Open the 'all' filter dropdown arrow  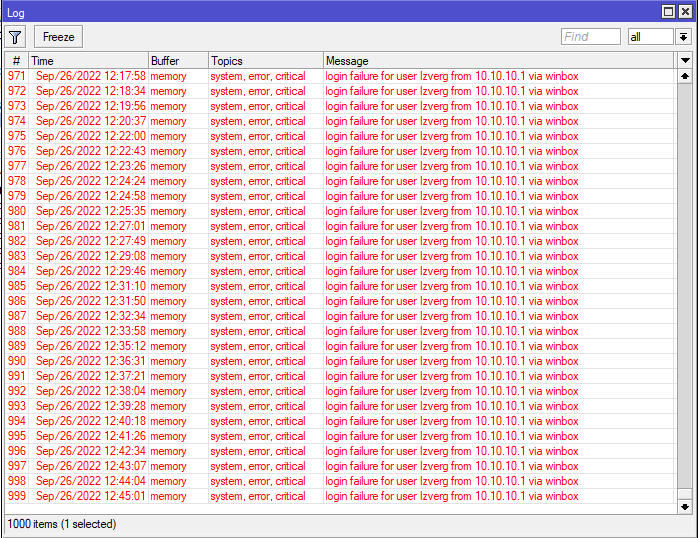tap(683, 36)
